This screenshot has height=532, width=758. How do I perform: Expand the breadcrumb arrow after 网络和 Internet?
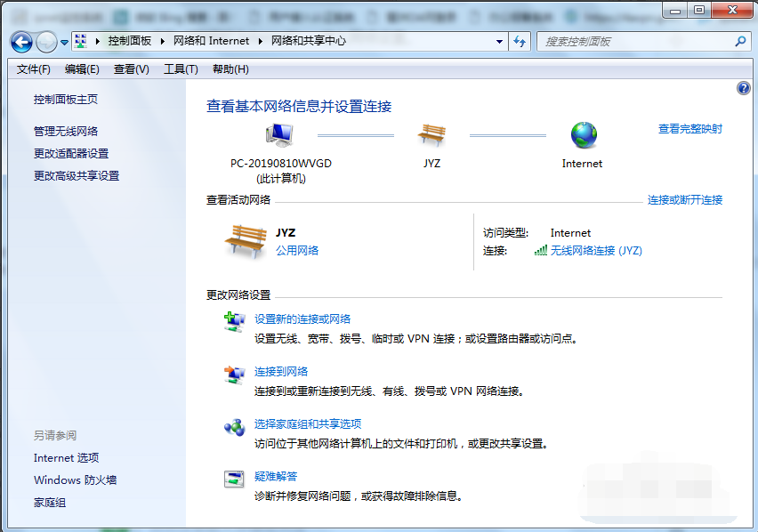pos(260,42)
